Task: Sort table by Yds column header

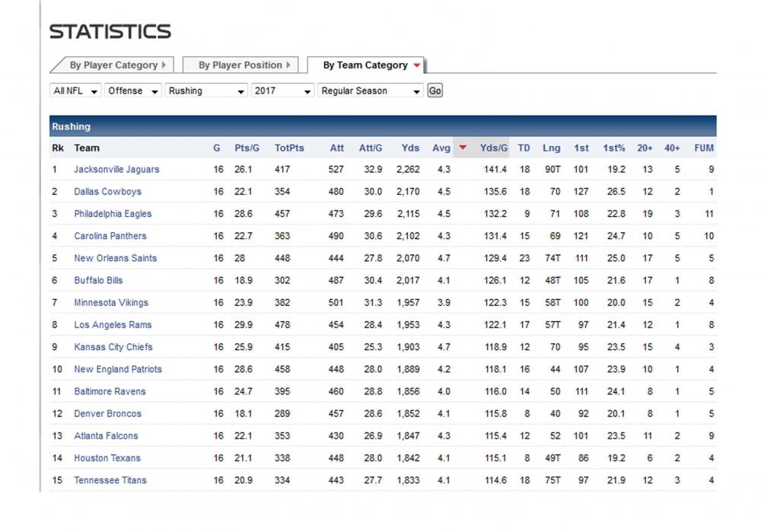Action: (410, 148)
